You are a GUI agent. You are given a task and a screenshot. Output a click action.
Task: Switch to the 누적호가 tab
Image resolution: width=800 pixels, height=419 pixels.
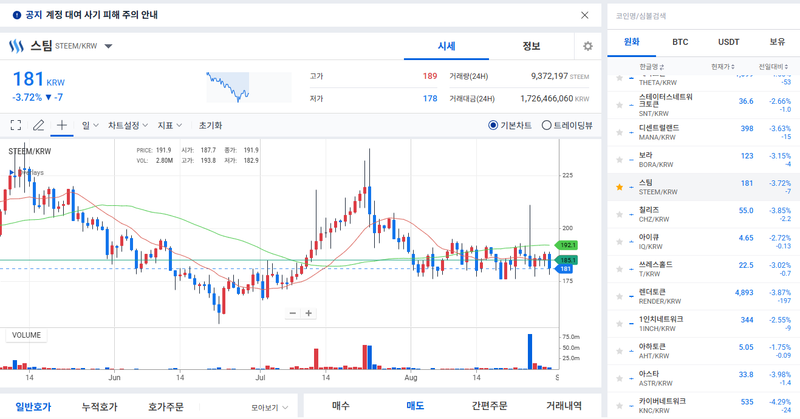pos(99,407)
